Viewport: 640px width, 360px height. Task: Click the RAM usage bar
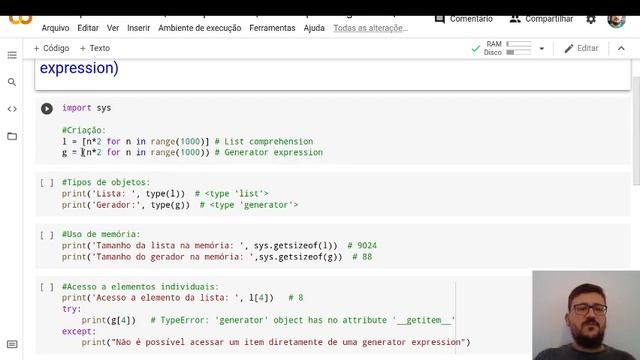click(519, 44)
